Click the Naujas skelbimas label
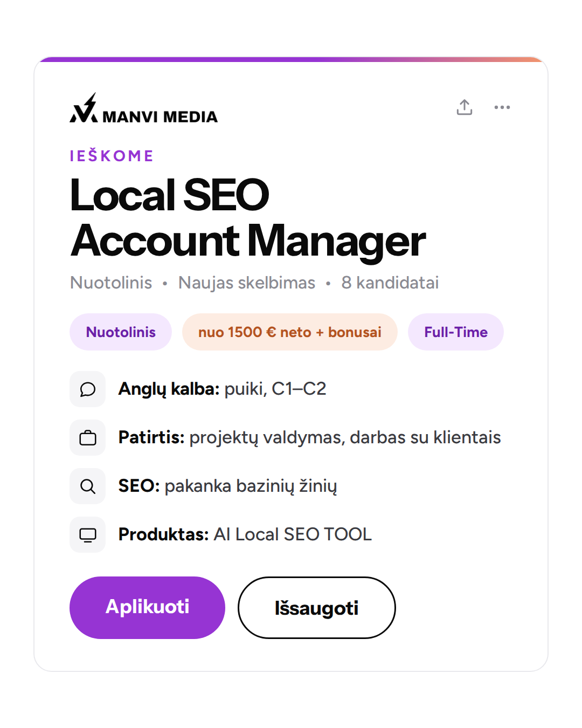Viewport: 582px width, 728px height. (x=247, y=283)
